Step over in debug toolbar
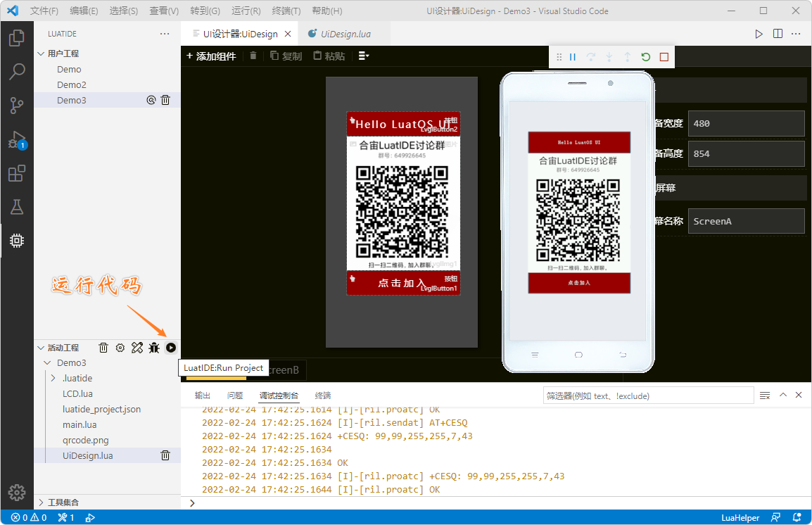812x525 pixels. pyautogui.click(x=591, y=57)
